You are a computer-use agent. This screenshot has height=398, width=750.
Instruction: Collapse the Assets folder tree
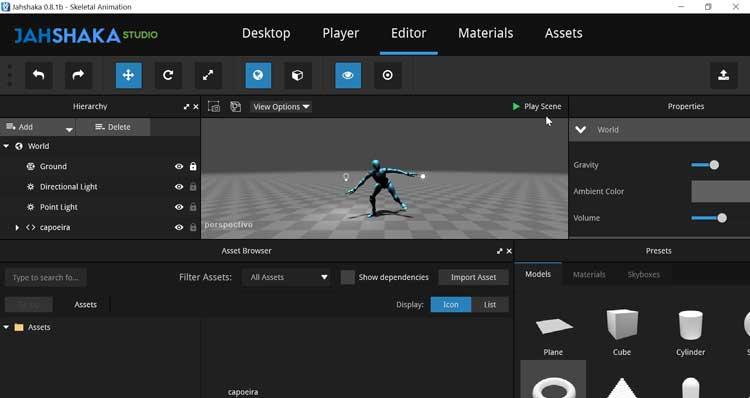point(6,327)
